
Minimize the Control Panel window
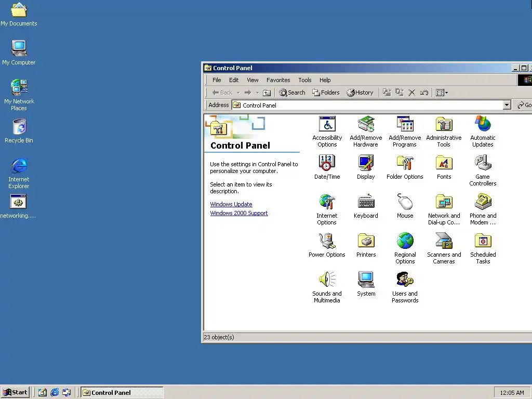point(515,68)
